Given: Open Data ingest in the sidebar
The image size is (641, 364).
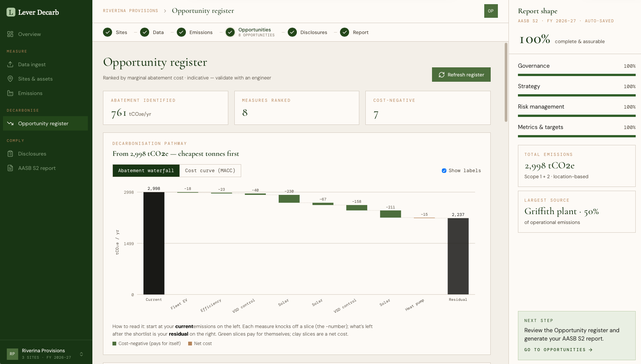Looking at the screenshot, I should pyautogui.click(x=45, y=64).
